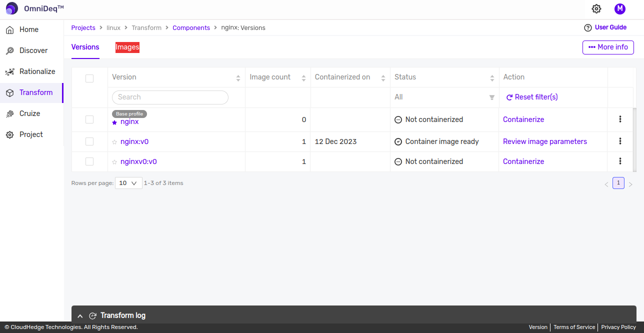Open Project in the sidebar
This screenshot has height=333, width=644.
31,134
